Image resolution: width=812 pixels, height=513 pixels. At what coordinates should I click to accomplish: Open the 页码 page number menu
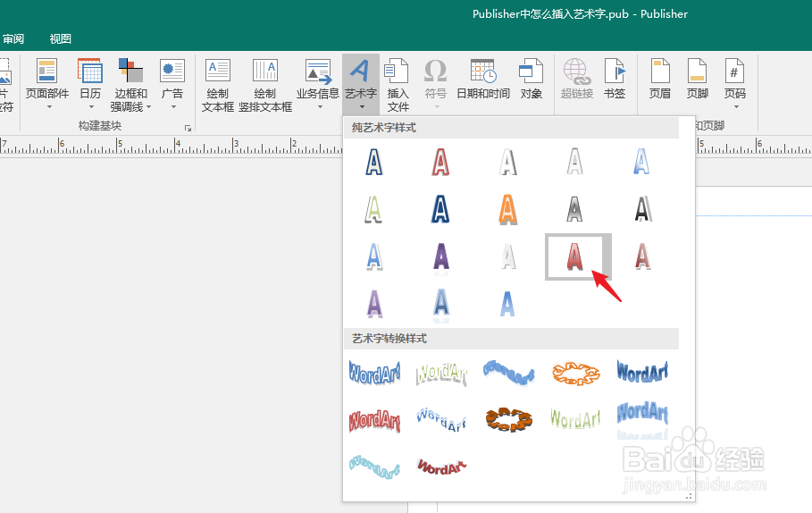pyautogui.click(x=735, y=83)
